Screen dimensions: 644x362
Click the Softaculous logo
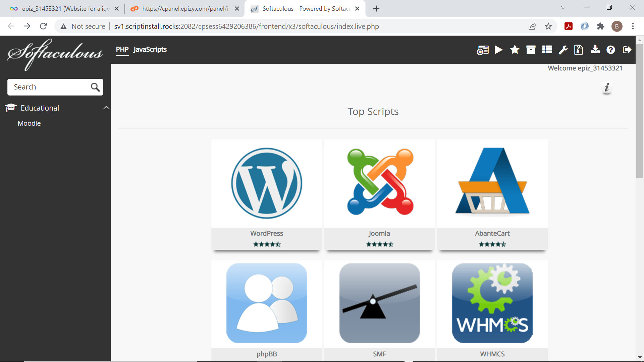tap(55, 54)
